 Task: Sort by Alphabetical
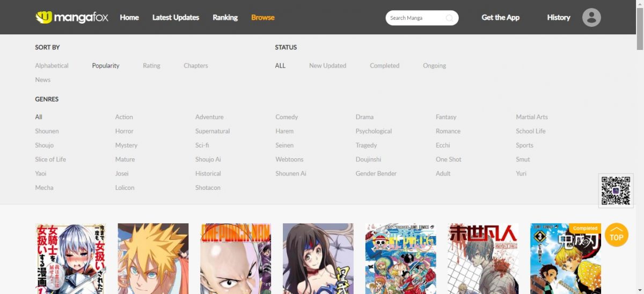(52, 65)
